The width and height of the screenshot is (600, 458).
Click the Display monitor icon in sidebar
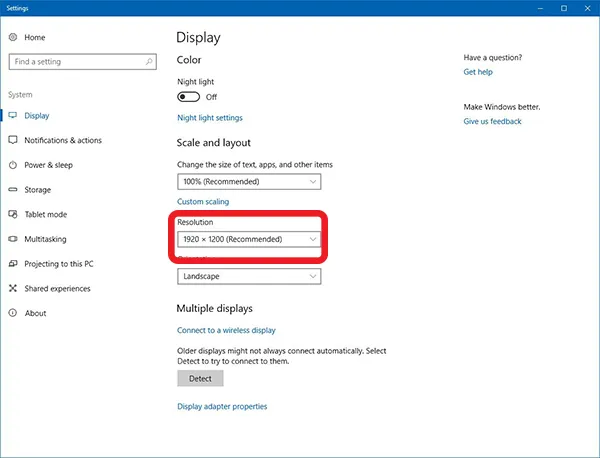pyautogui.click(x=13, y=115)
